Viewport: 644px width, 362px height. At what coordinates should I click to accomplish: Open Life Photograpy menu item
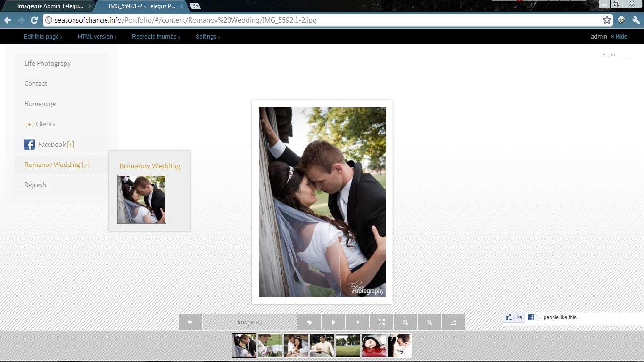click(x=61, y=63)
